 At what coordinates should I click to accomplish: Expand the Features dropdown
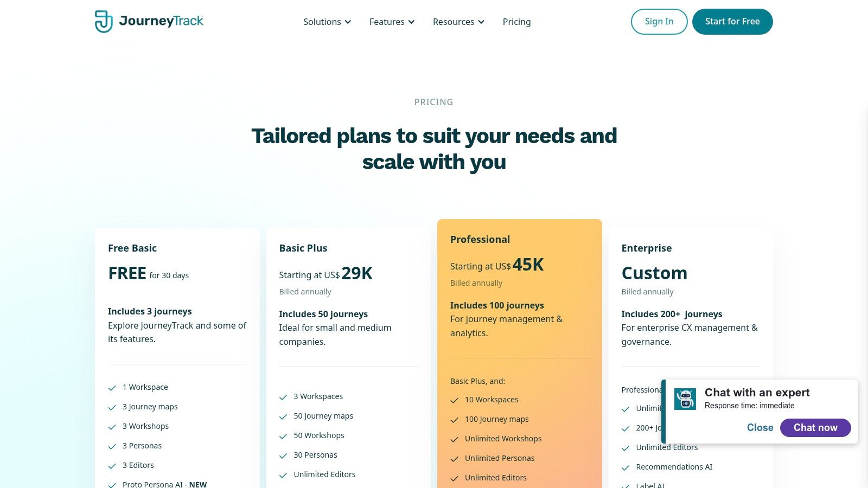coord(391,22)
